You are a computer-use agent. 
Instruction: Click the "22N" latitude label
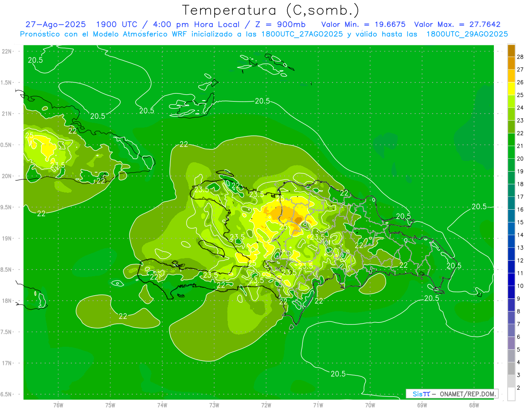pyautogui.click(x=6, y=51)
